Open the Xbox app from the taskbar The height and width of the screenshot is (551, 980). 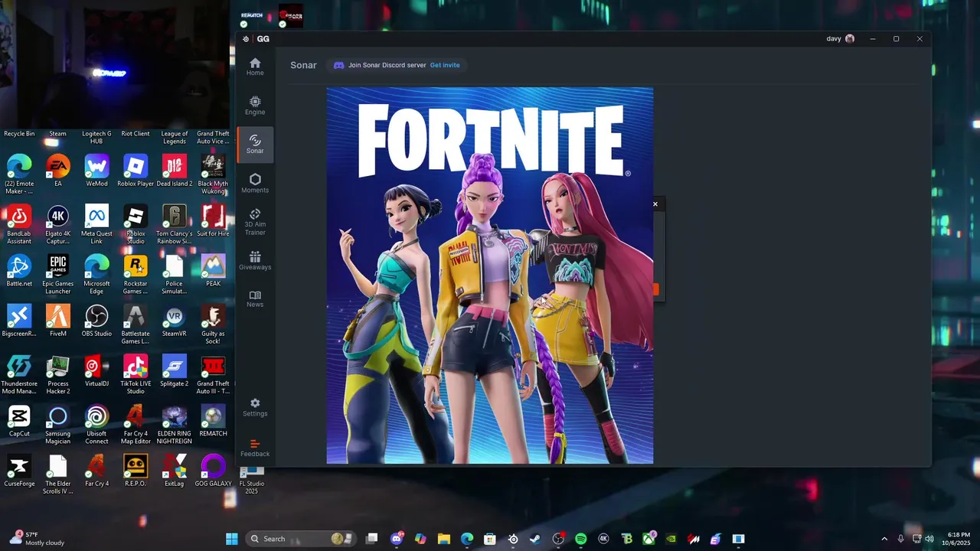649,539
